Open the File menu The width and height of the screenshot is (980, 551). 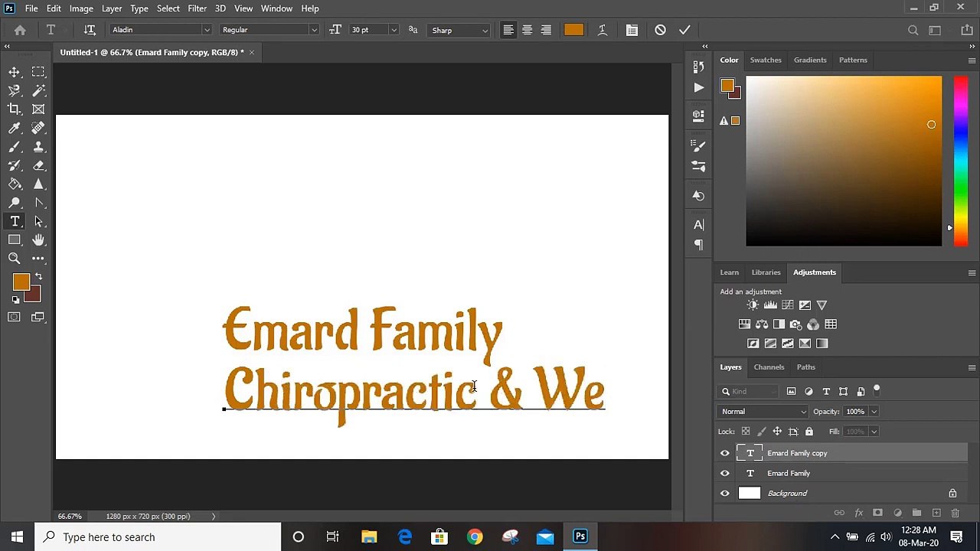point(31,8)
